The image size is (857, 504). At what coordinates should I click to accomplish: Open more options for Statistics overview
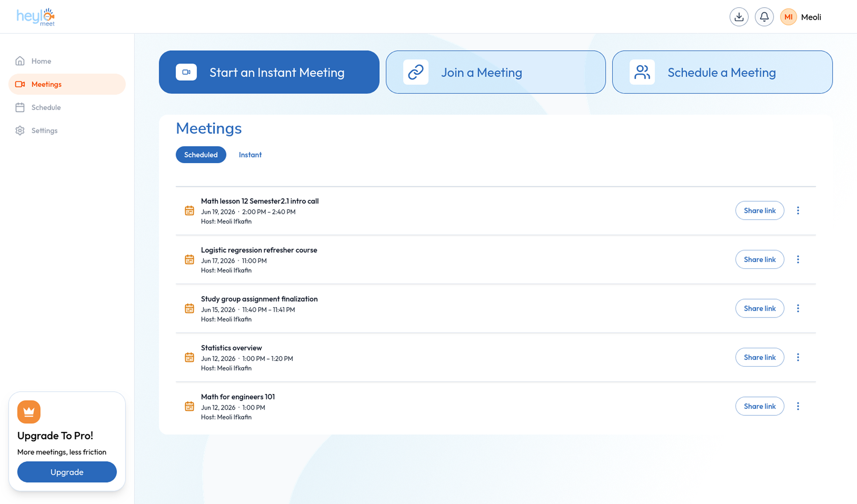click(x=798, y=357)
